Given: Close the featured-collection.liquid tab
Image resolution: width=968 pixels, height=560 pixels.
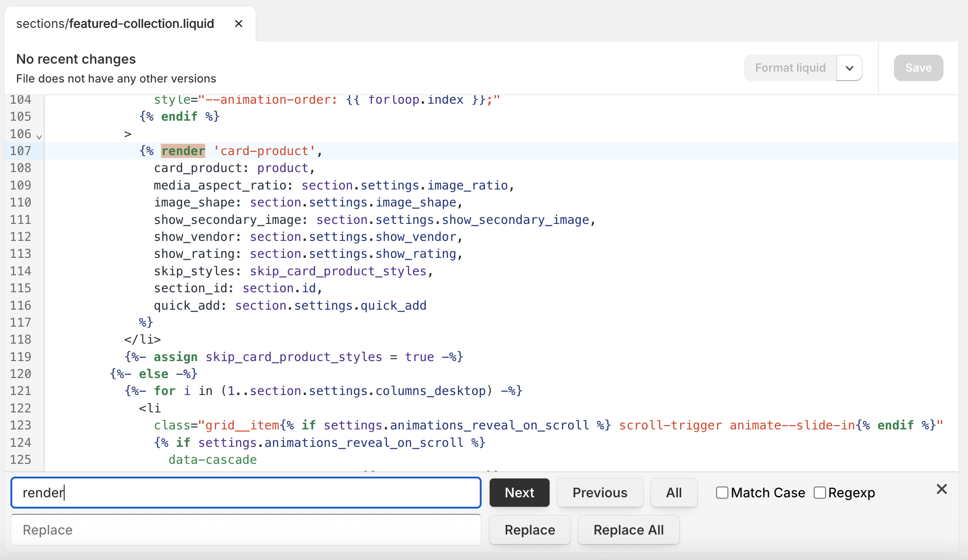Looking at the screenshot, I should click(239, 24).
